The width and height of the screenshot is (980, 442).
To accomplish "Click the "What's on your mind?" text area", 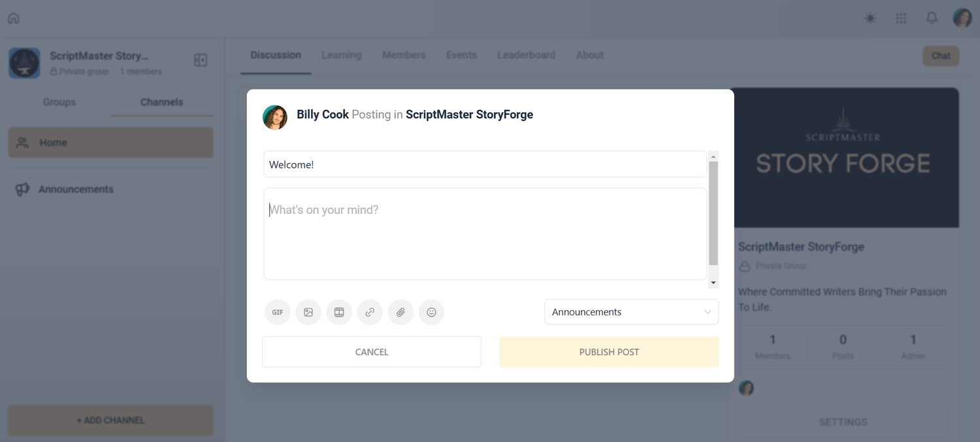I will click(485, 234).
